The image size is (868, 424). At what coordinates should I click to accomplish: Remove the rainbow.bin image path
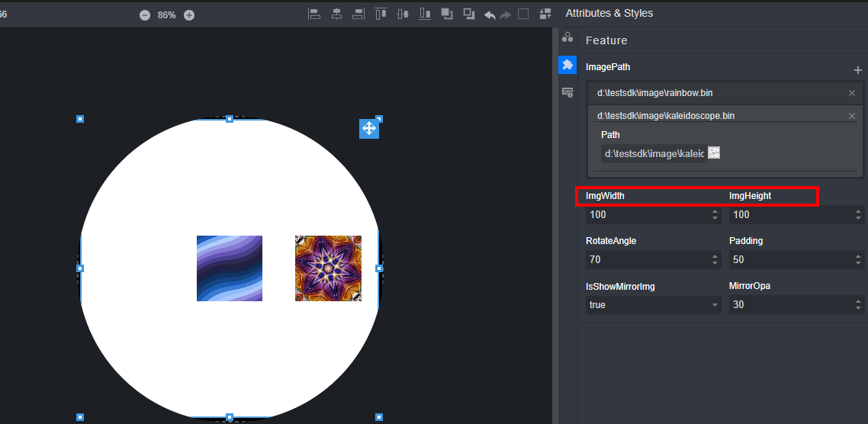click(852, 93)
